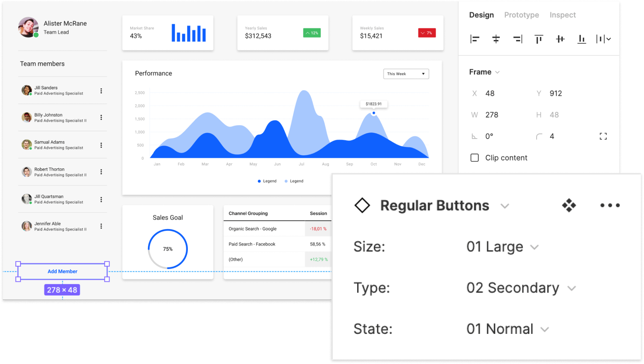This screenshot has width=644, height=364.
Task: Click Jill Sanders' avatar
Action: (26, 90)
